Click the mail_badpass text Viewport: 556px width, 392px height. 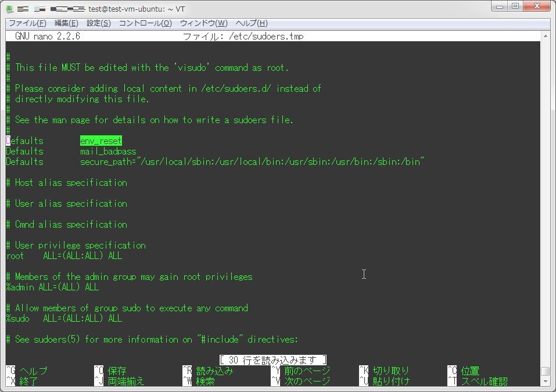108,152
